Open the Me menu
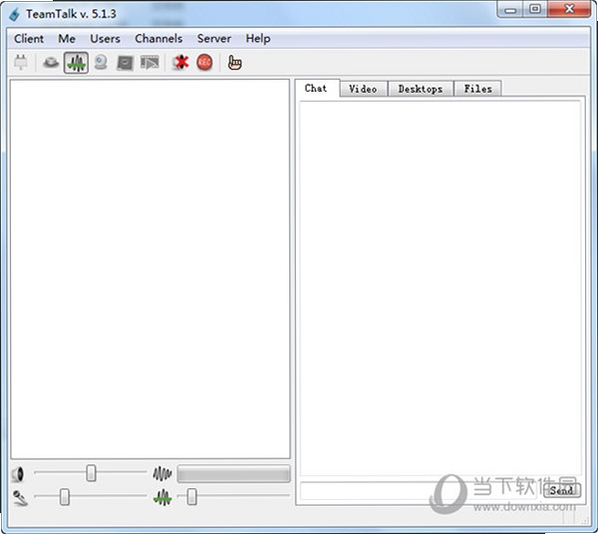This screenshot has width=598, height=534. click(67, 39)
